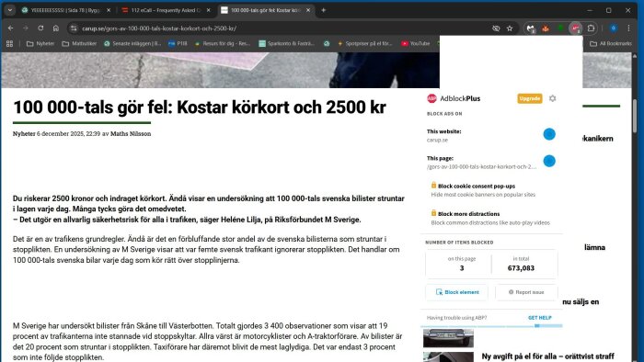Viewport: 644px width, 362px height.
Task: Reload the carup.se page
Action: click(x=40, y=28)
